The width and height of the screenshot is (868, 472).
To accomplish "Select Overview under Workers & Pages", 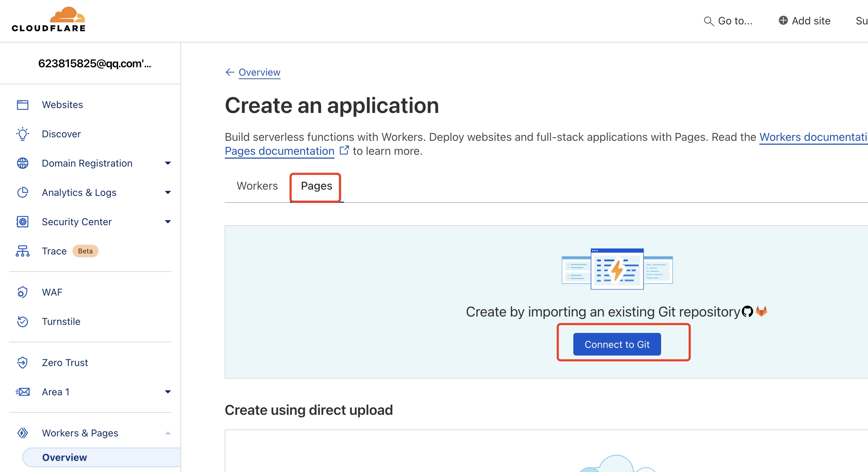I will (x=102, y=457).
